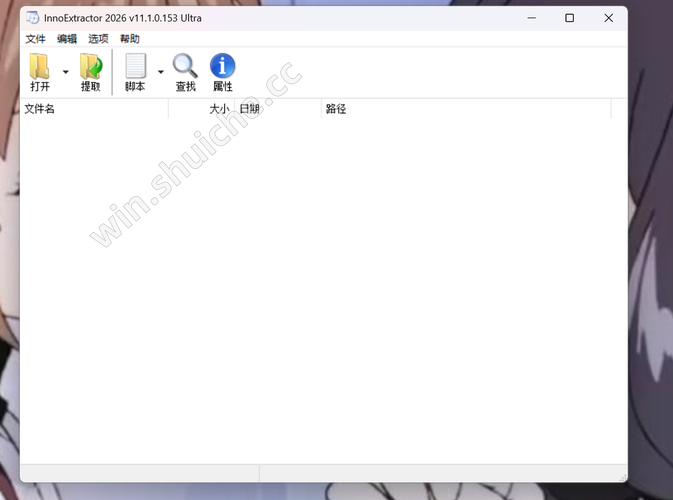
Task: Close the InnoExtractor window
Action: [608, 18]
